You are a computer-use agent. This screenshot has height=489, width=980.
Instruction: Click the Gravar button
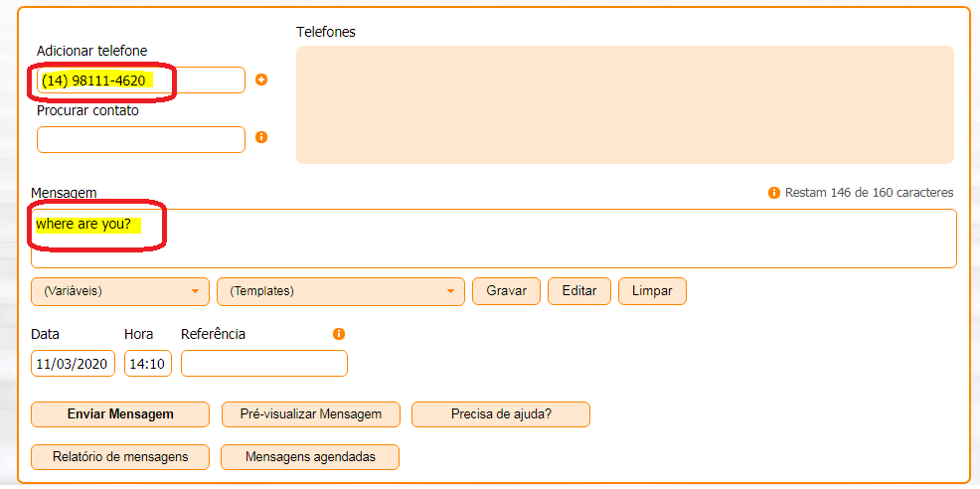[x=506, y=291]
